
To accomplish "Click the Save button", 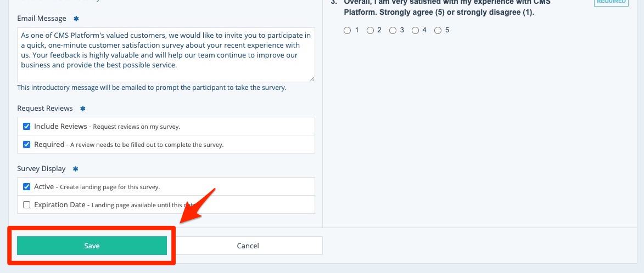I will [x=92, y=246].
